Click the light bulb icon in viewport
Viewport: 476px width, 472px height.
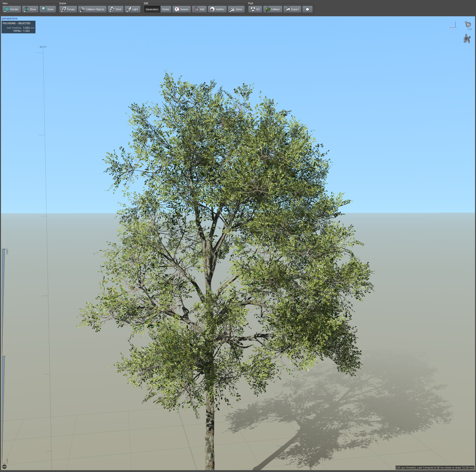pos(468,24)
